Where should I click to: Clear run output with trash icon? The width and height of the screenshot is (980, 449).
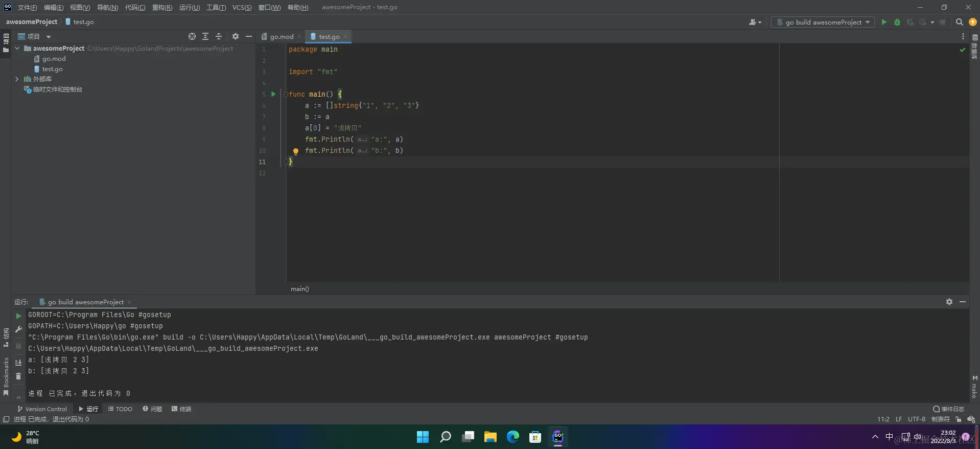tap(18, 376)
